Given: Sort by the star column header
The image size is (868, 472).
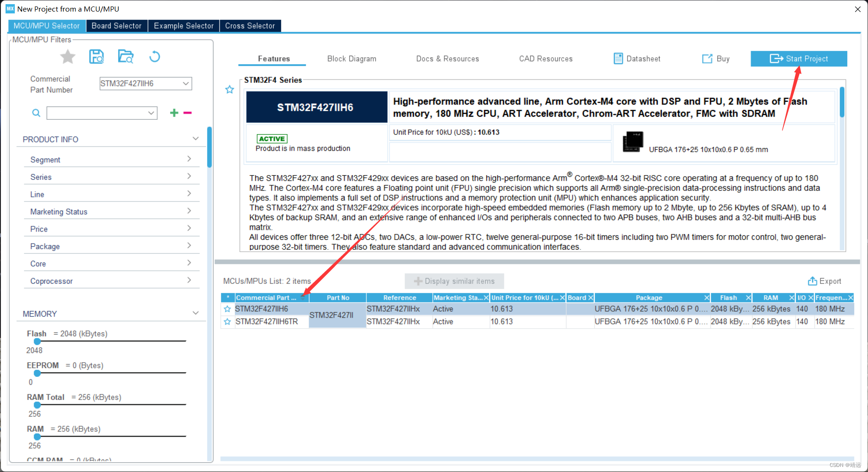Looking at the screenshot, I should 228,298.
